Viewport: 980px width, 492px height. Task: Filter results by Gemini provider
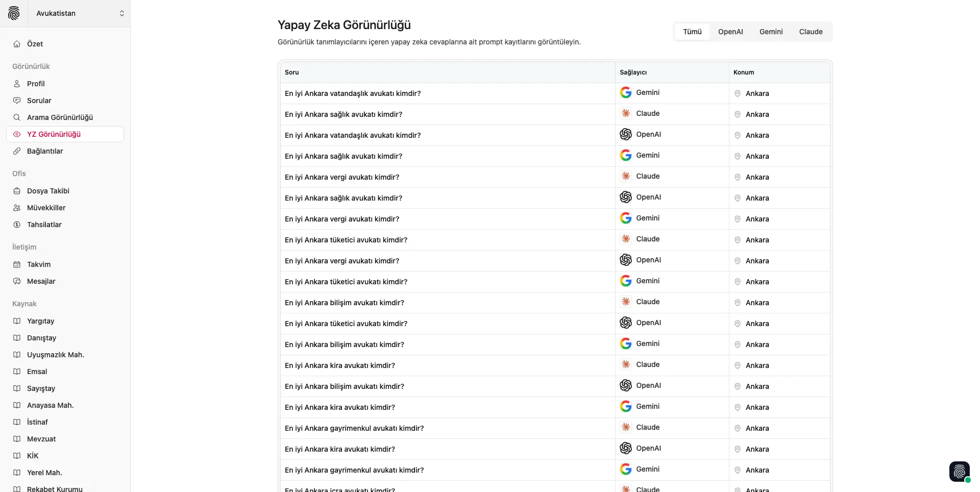click(771, 31)
